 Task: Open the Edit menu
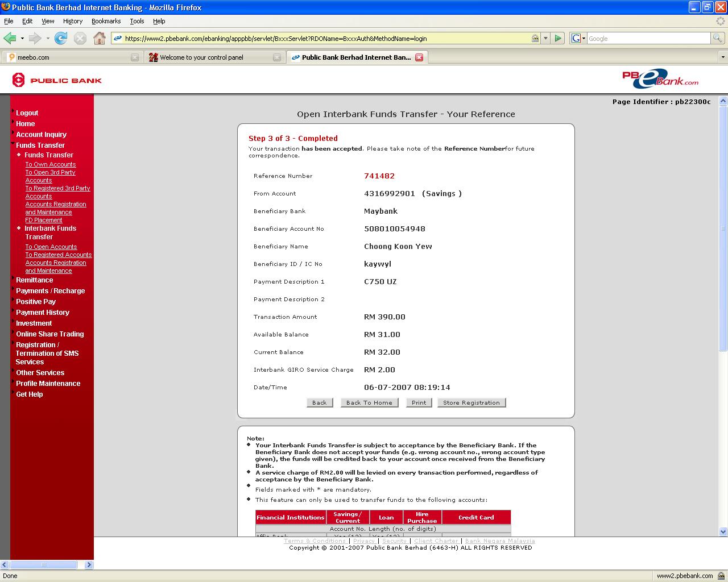coord(27,21)
